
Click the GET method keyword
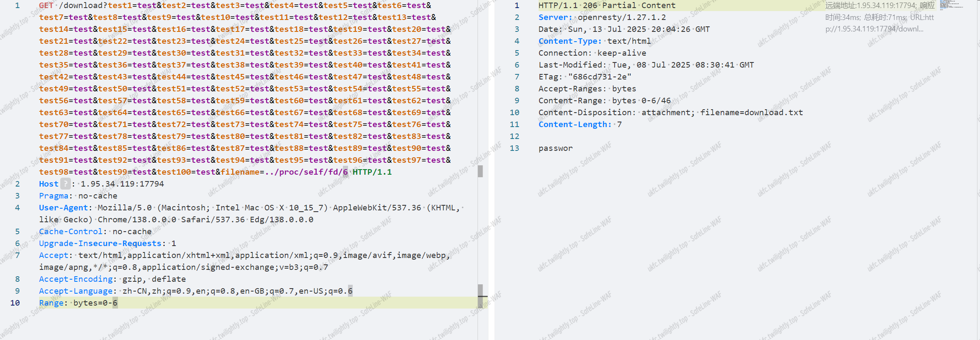pyautogui.click(x=46, y=6)
